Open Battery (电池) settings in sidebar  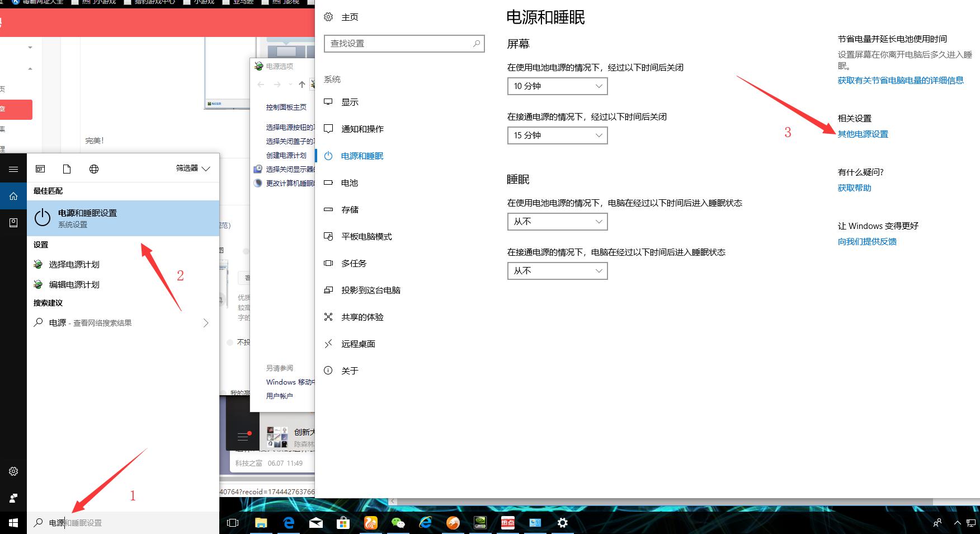click(348, 182)
